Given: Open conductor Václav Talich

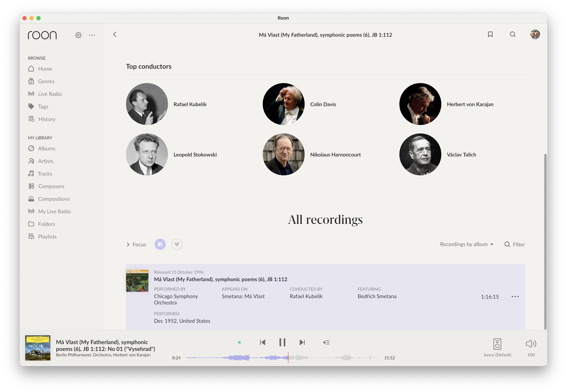Looking at the screenshot, I should pos(461,155).
